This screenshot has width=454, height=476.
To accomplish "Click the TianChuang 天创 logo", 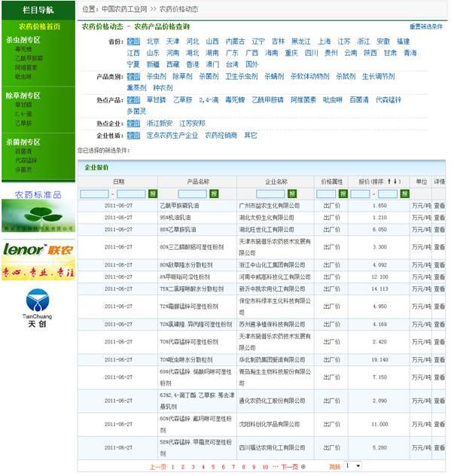I will coord(38,310).
